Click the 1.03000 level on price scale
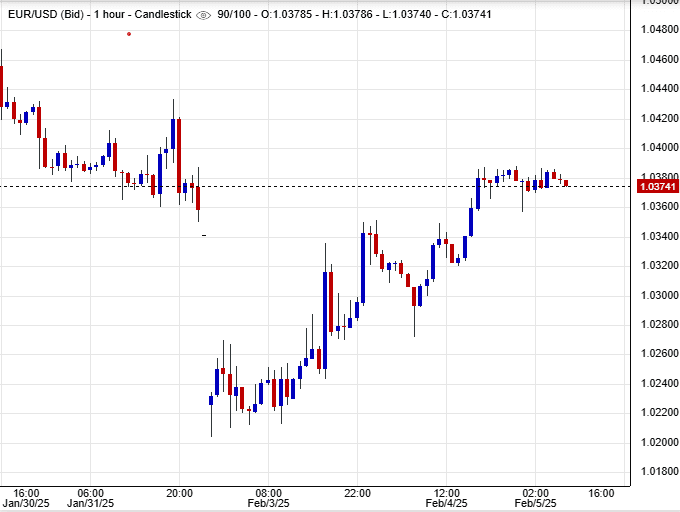Screen dimensions: 680x512 (x=657, y=295)
